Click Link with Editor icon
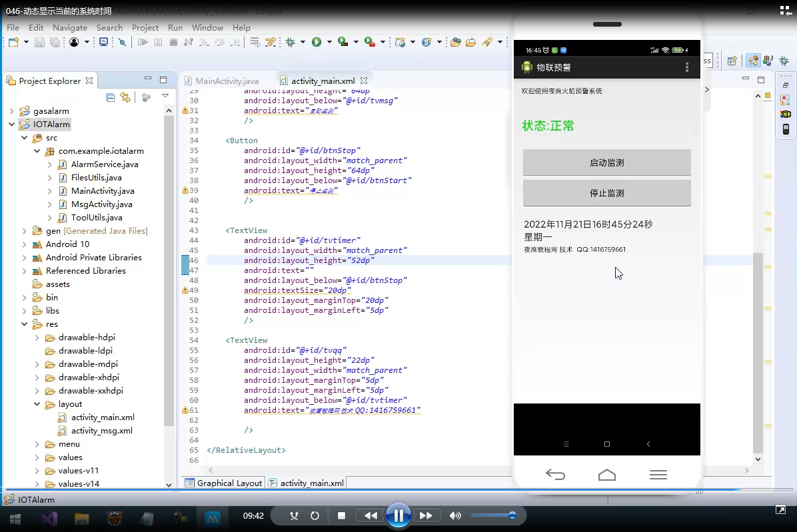 [x=125, y=97]
